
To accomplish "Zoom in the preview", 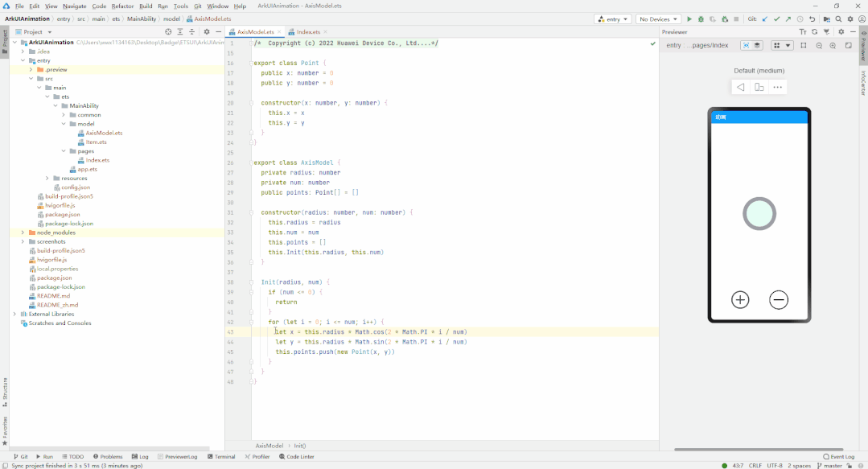I will (x=833, y=45).
